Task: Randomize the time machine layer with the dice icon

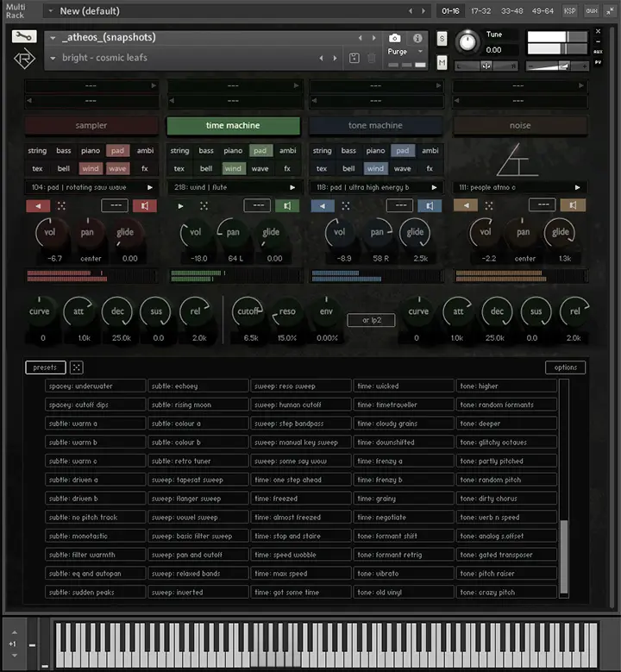Action: (x=204, y=206)
